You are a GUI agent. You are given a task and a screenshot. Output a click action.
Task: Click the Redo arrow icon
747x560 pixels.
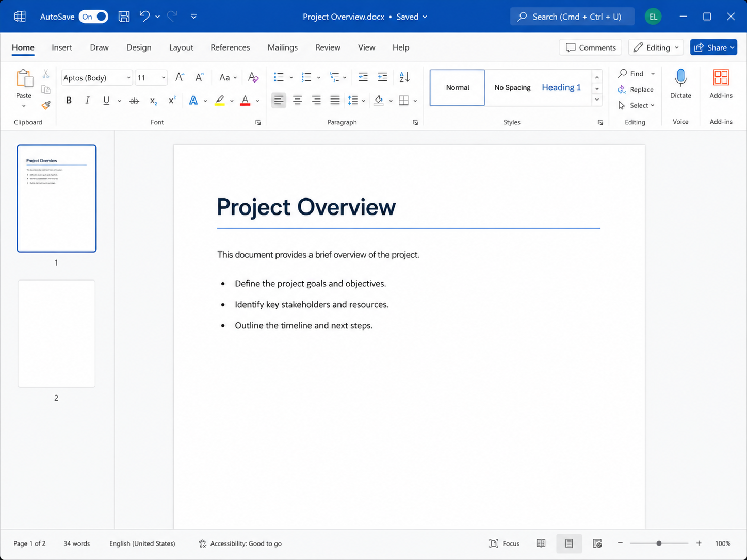click(172, 17)
